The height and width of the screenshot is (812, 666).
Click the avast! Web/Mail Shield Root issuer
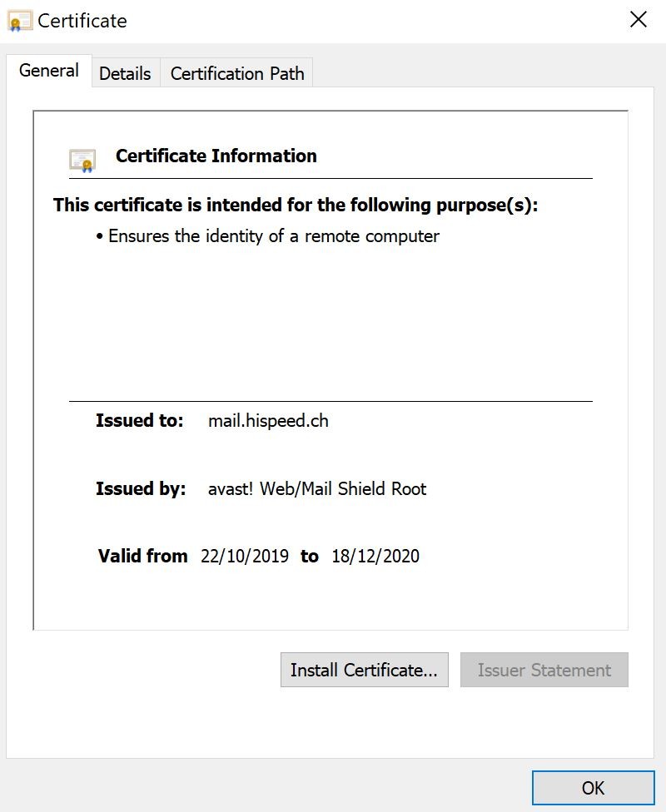[316, 488]
